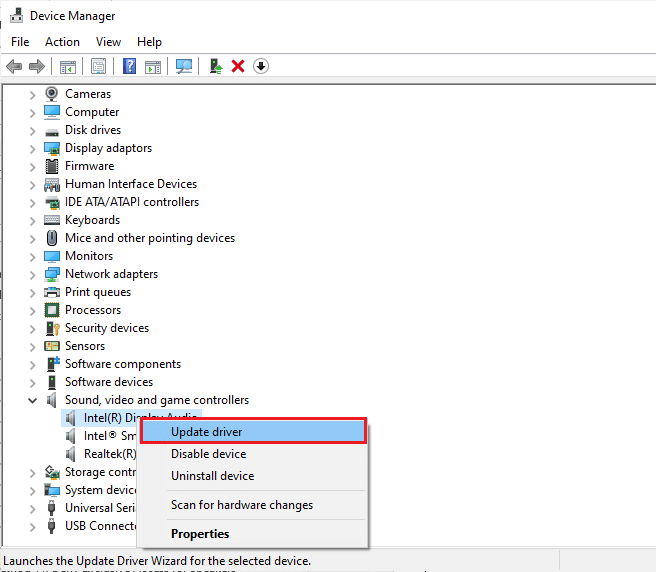This screenshot has height=572, width=656.
Task: Expand the Software devices category
Action: pos(33,383)
